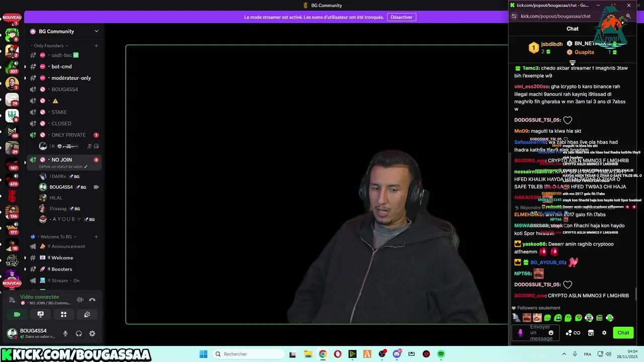This screenshot has height=362, width=644.
Task: Join the ONLY PRIVATE voice channel
Action: (x=64, y=135)
